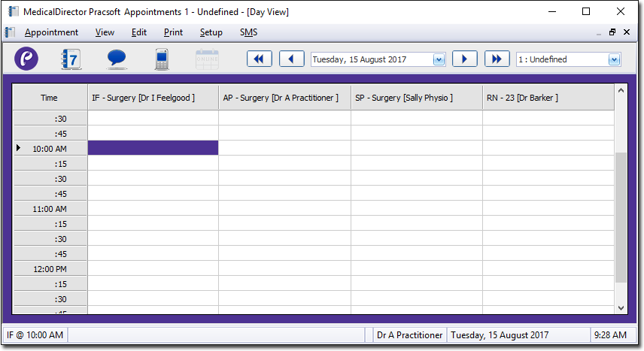This screenshot has height=351, width=644.
Task: Open the Appointment menu
Action: click(51, 32)
